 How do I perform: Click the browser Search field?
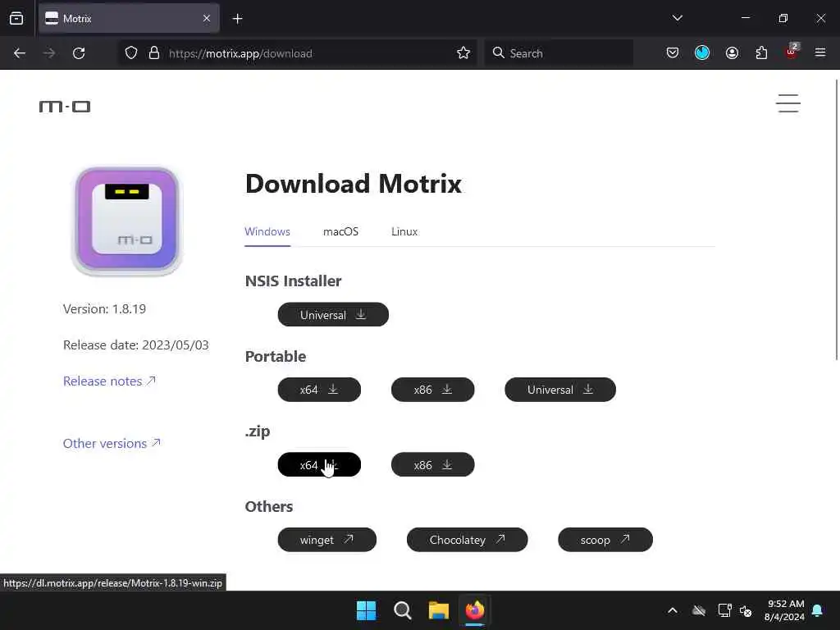(x=559, y=53)
